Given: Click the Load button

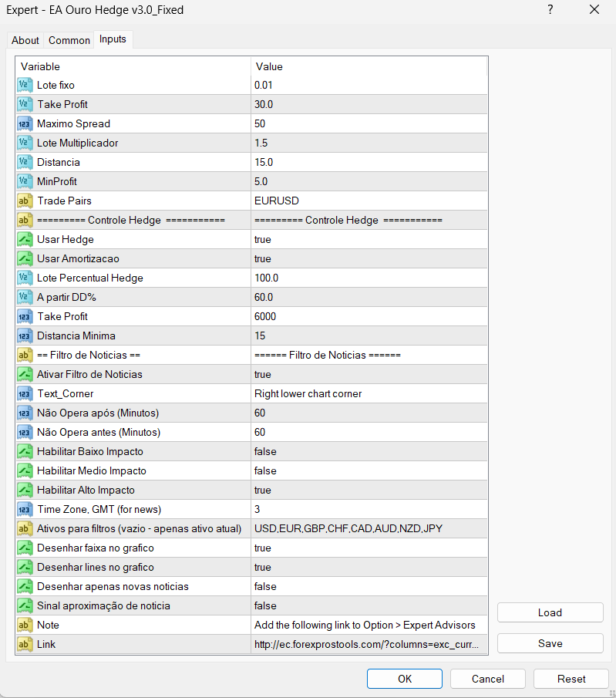Looking at the screenshot, I should pos(550,612).
